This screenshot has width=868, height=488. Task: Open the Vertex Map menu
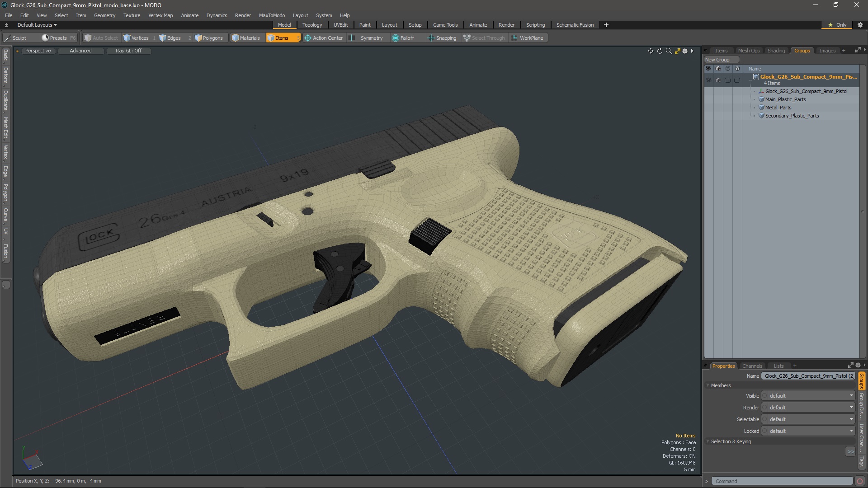[160, 15]
